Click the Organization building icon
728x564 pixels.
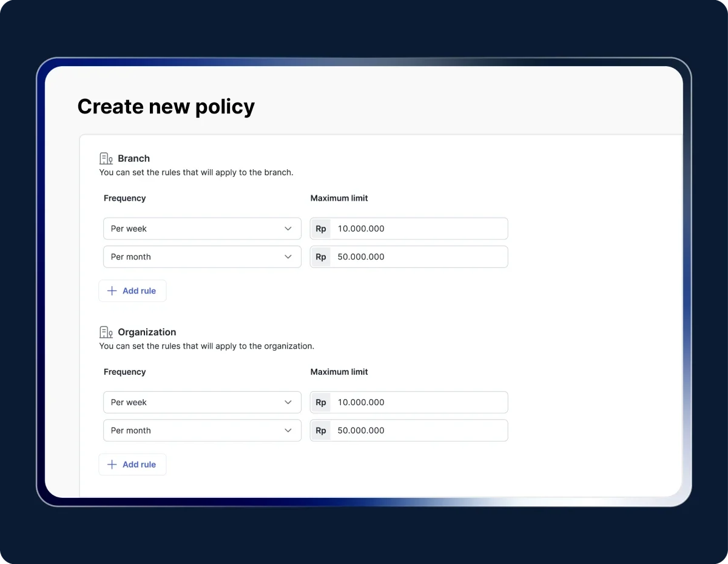[106, 332]
